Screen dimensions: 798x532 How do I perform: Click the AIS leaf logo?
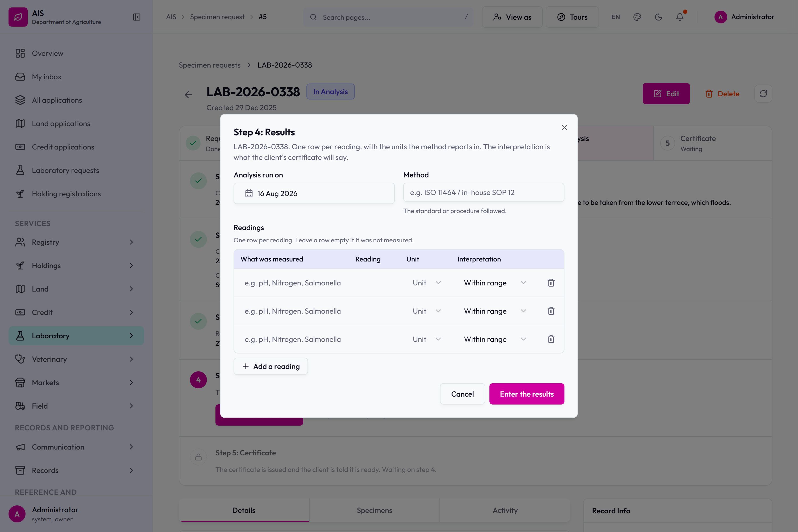18,17
